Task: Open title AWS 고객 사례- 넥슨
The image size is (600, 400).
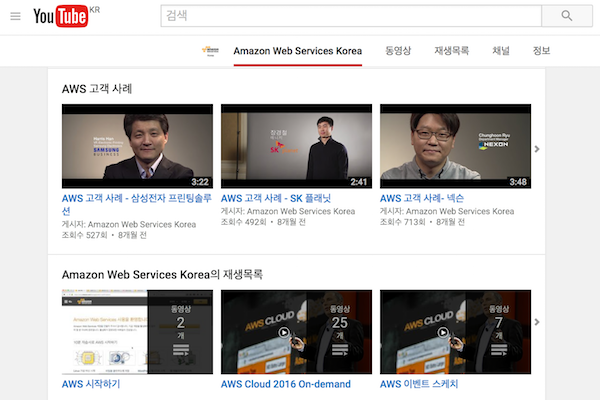Action: (x=422, y=198)
